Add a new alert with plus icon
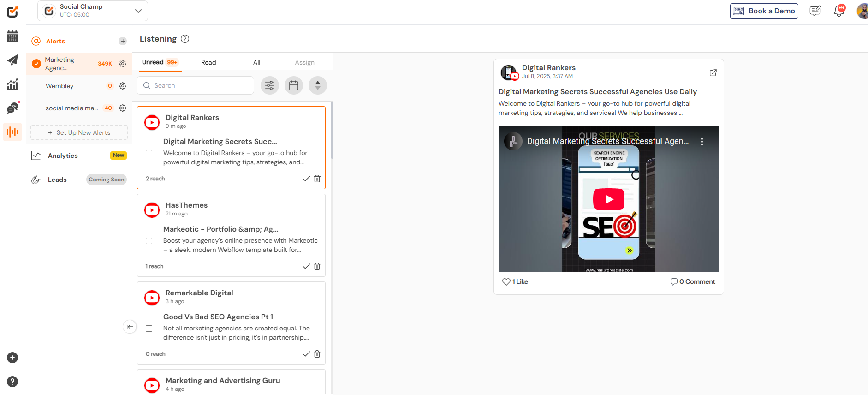The width and height of the screenshot is (868, 395). click(123, 41)
